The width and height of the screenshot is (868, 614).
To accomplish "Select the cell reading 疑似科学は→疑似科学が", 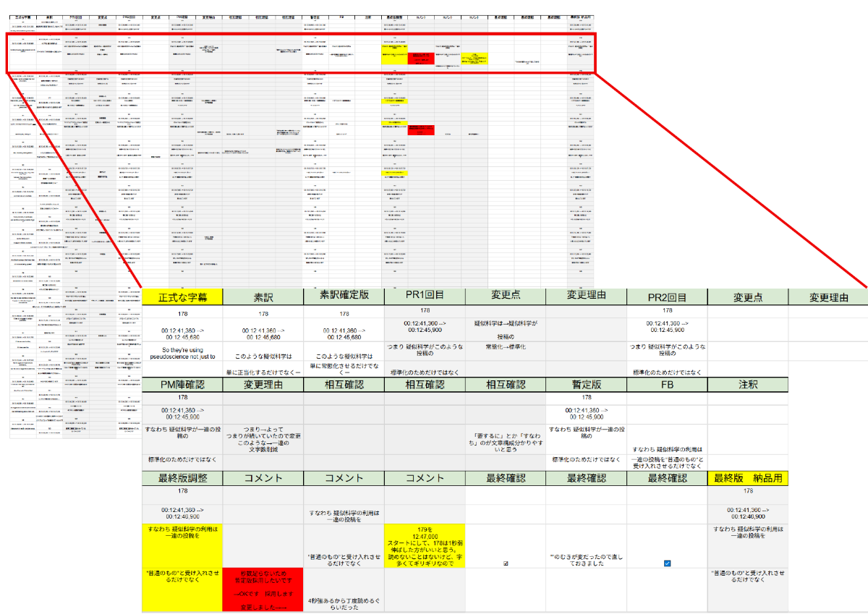I will (x=505, y=323).
